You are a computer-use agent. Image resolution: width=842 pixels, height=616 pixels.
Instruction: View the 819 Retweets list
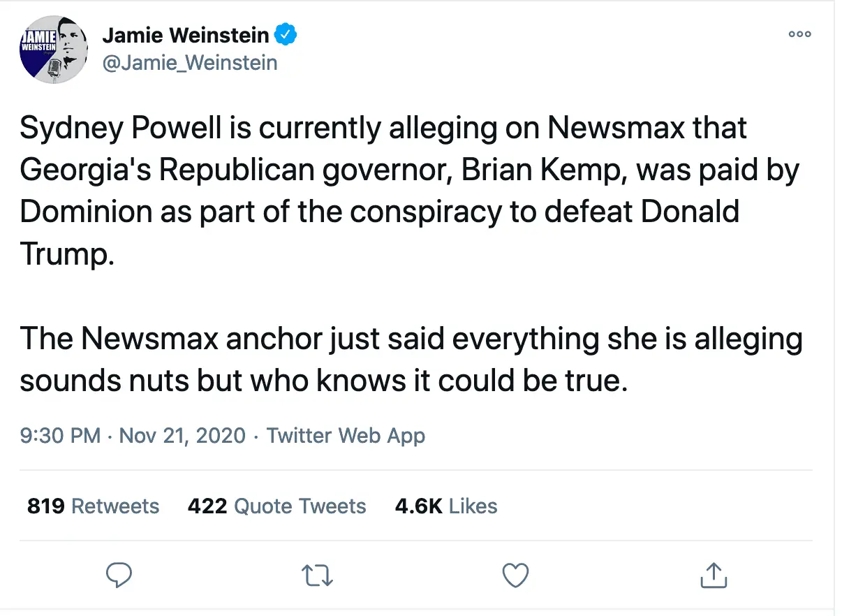93,506
